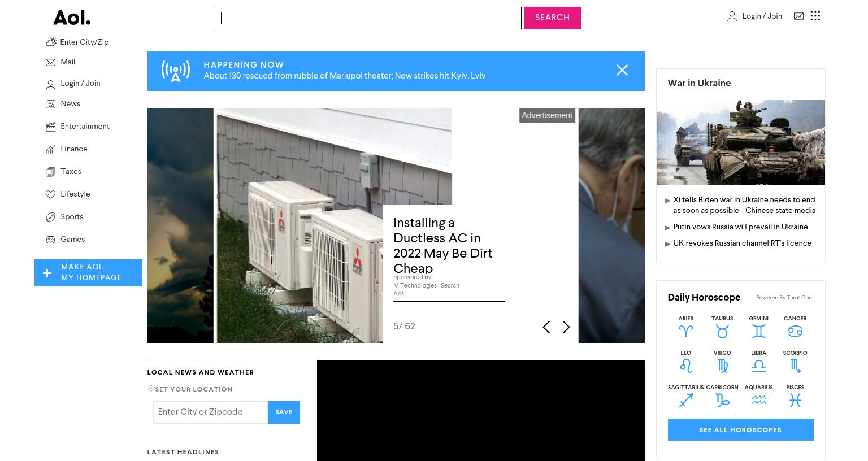
Task: Open the Capricorn horoscope icon
Action: [x=722, y=401]
